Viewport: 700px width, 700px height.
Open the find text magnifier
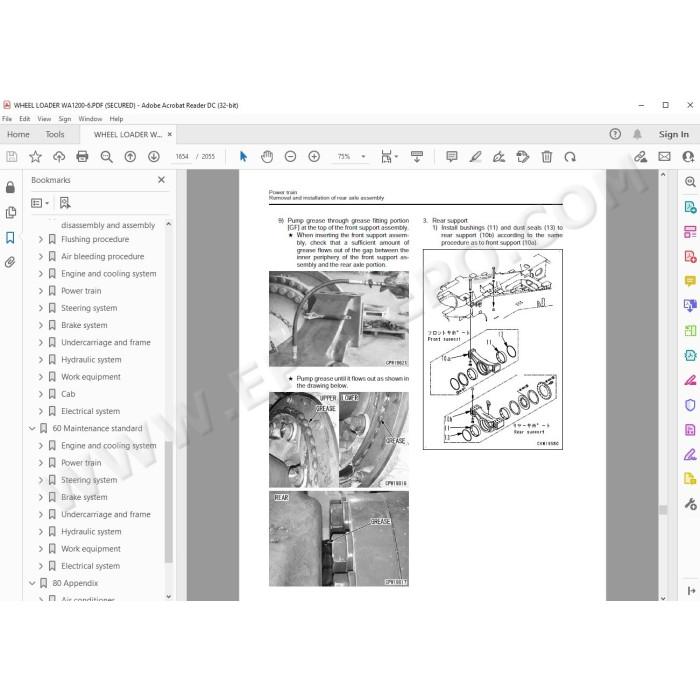pyautogui.click(x=106, y=157)
